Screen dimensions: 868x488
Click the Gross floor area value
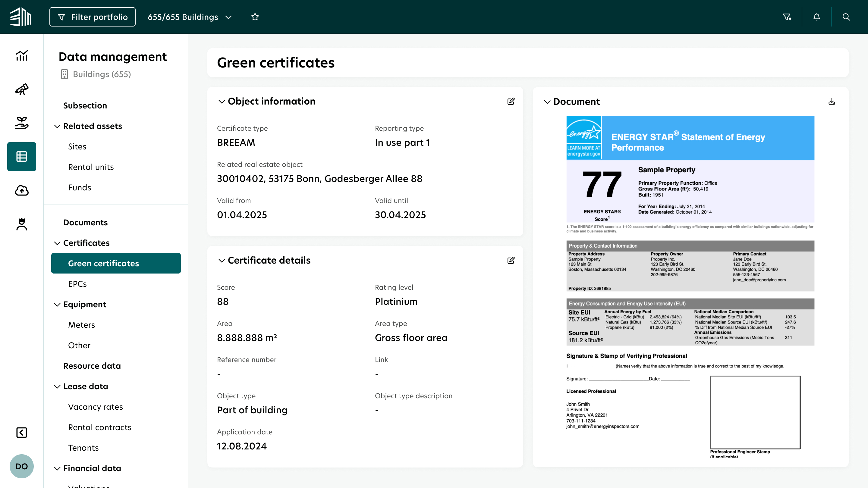click(x=411, y=337)
